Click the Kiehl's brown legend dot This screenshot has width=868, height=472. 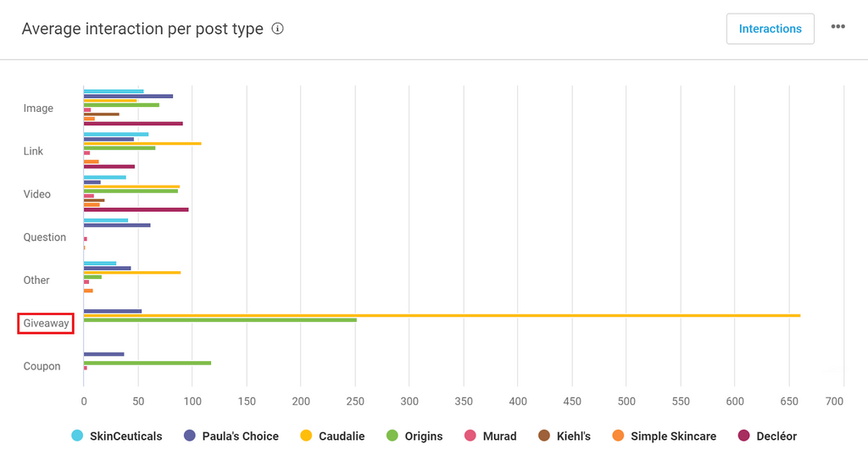(x=544, y=436)
